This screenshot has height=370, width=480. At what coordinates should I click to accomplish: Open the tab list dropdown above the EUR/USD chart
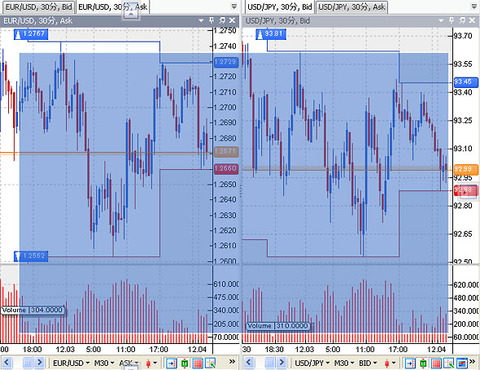(x=234, y=6)
